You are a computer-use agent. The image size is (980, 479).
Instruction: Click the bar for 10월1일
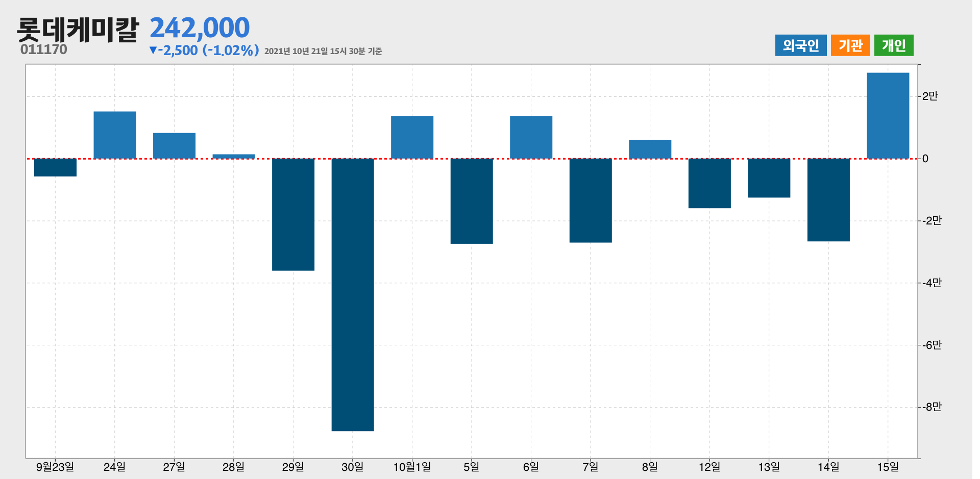pos(412,137)
